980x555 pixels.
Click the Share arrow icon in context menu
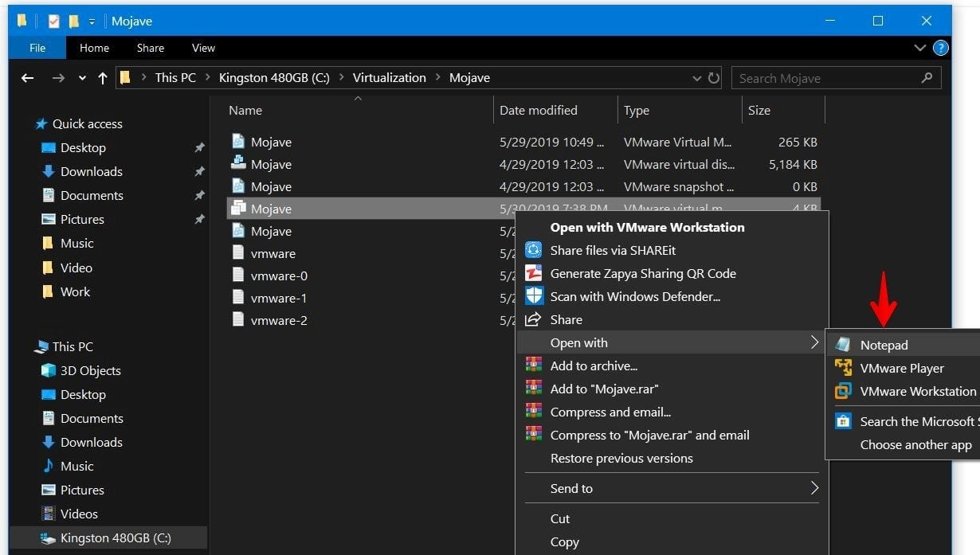[533, 319]
